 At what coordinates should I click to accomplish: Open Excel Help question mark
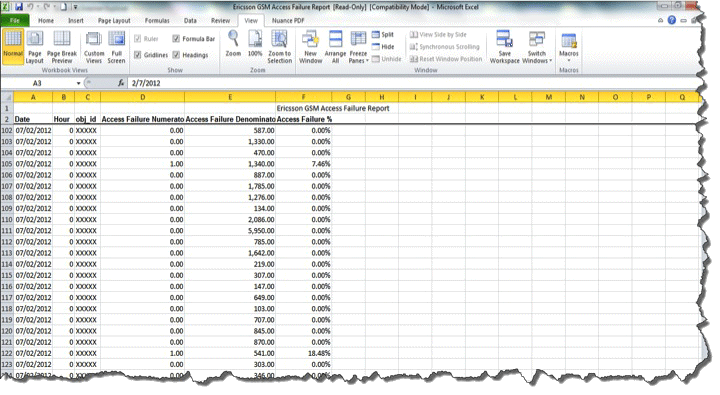(x=672, y=20)
